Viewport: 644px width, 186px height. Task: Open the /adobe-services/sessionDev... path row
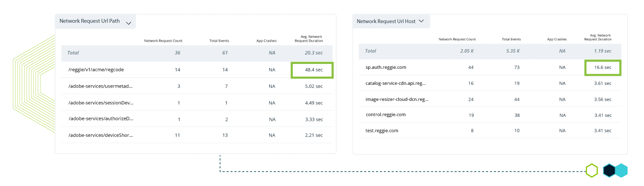101,103
